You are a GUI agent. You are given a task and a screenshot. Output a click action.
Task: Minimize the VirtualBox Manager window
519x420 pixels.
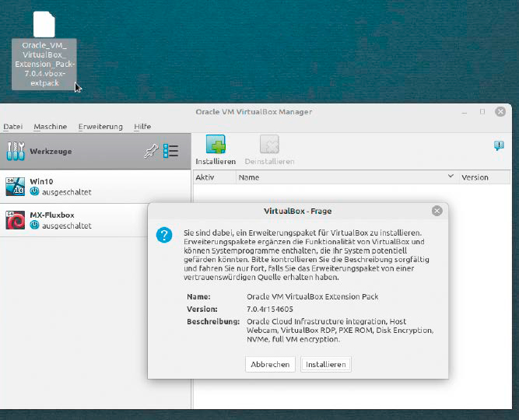[465, 113]
